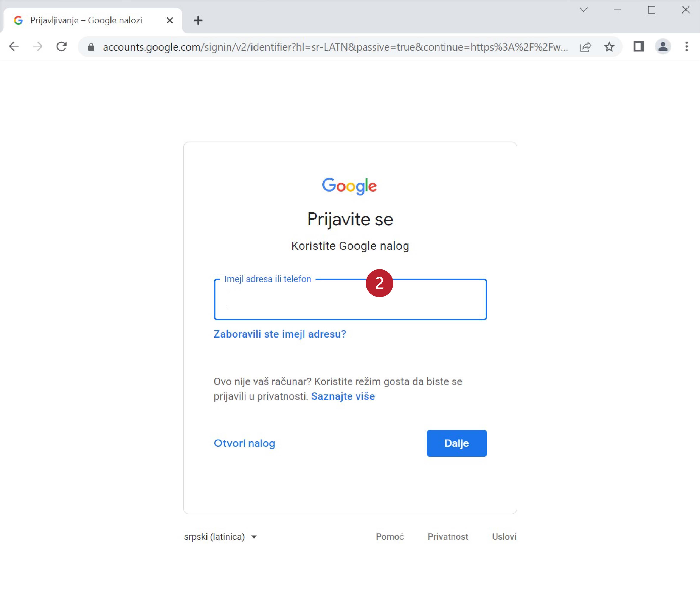Click the lock icon in address bar

91,47
